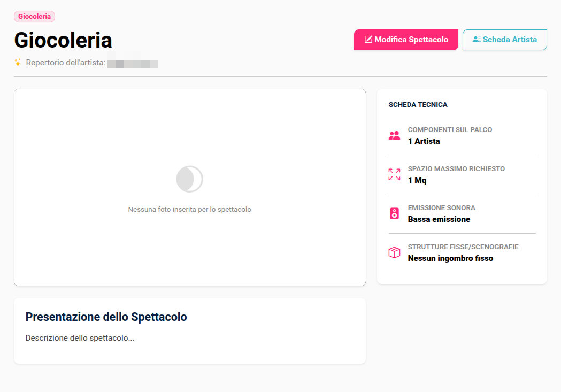Viewport: 561px width, 392px height.
Task: Click the speaker icon for Emissione sonora
Action: point(394,213)
